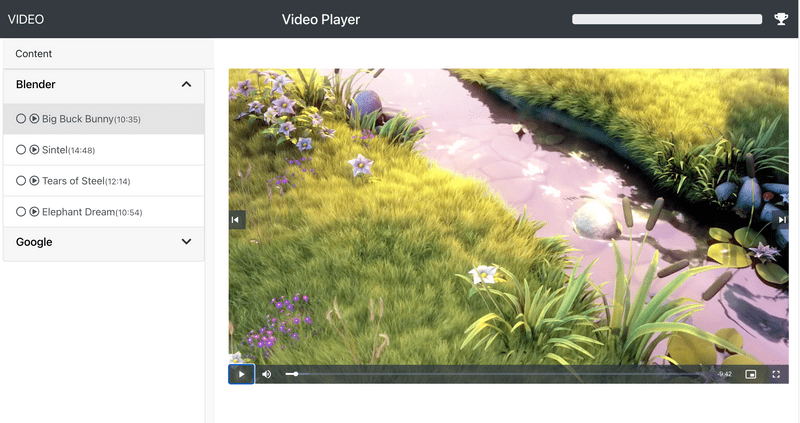The width and height of the screenshot is (800, 423).
Task: Click the trophy icon in header
Action: (781, 19)
